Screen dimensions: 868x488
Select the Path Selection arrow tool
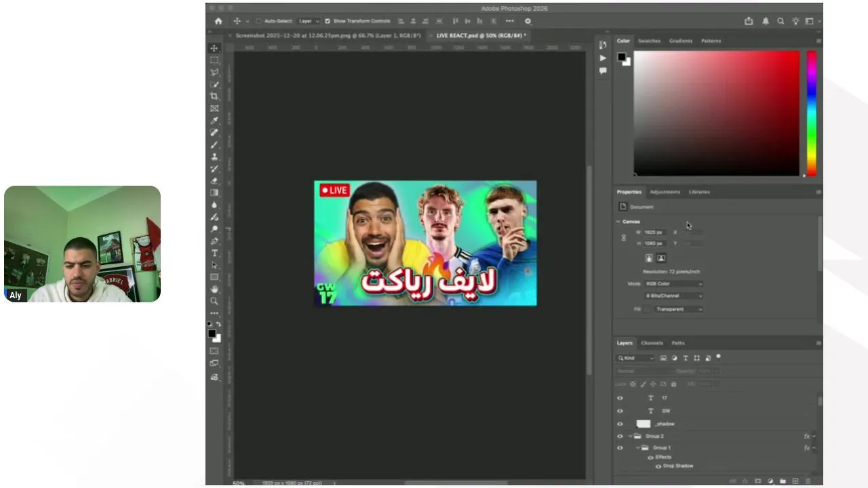tap(214, 265)
